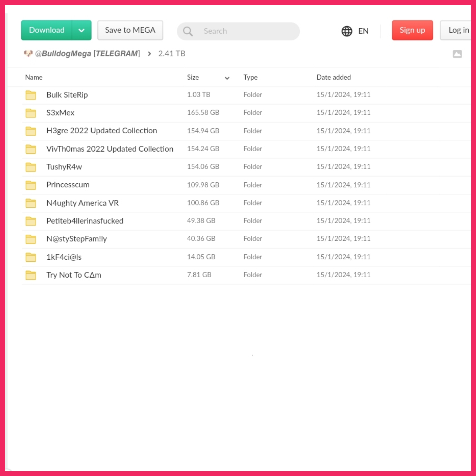Image resolution: width=476 pixels, height=476 pixels.
Task: Click the 154.94 GB size cell
Action: tap(203, 131)
